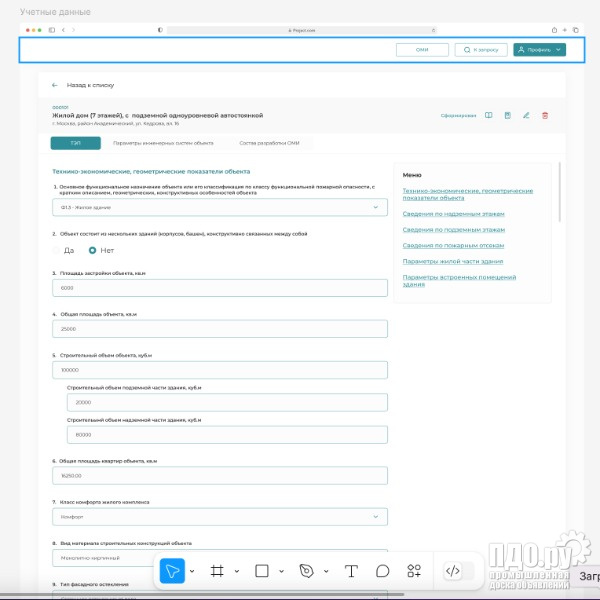Click the red delete trash icon
The width and height of the screenshot is (600, 600).
pos(545,115)
